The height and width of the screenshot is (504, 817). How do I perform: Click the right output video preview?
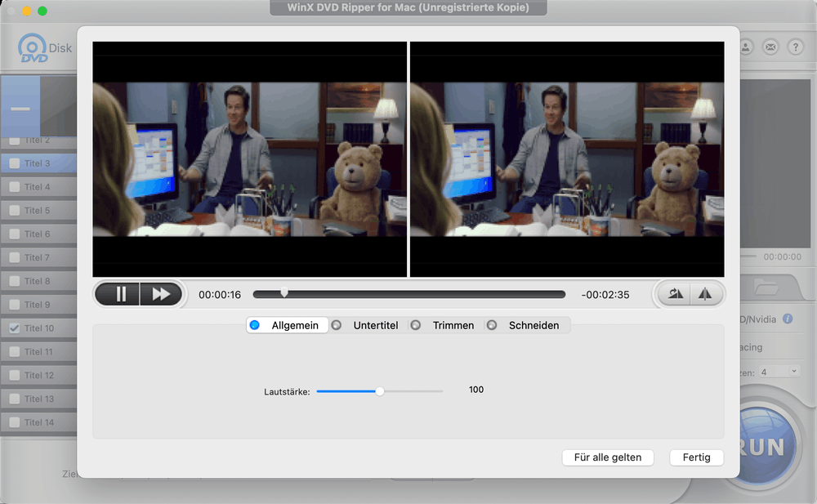[567, 159]
